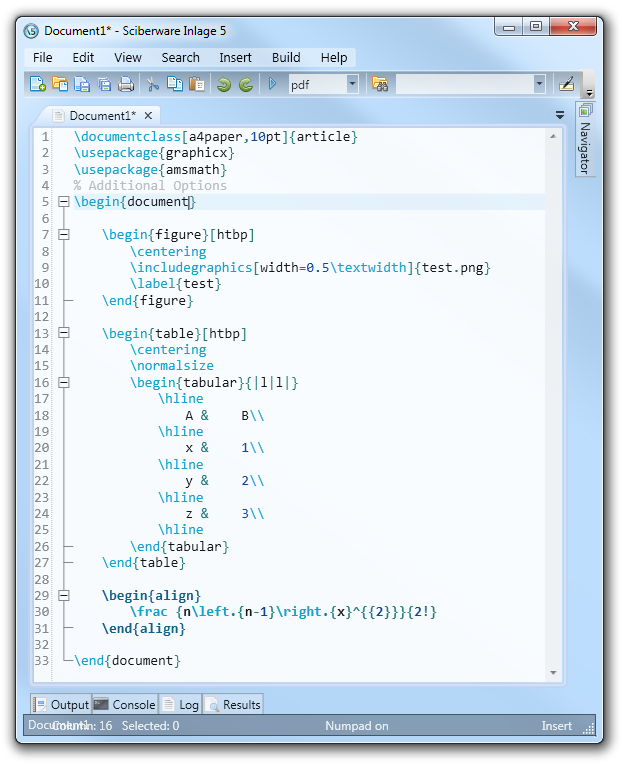This screenshot has height=765, width=622.
Task: Collapse the tabular fold on line 16
Action: click(x=63, y=382)
